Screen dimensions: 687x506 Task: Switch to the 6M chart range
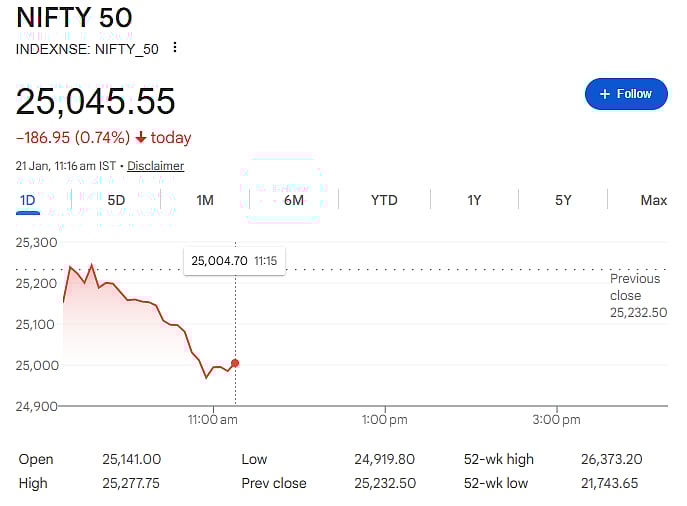[294, 200]
